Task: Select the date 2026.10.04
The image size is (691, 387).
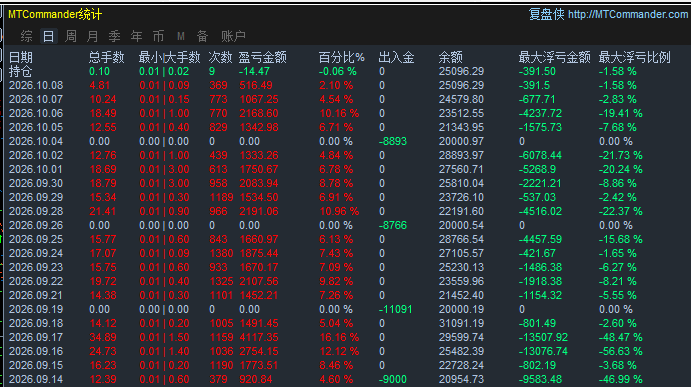Action: click(x=36, y=141)
